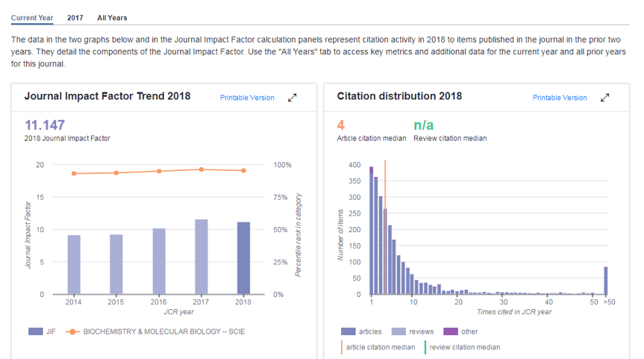Toggle Biochemistry & Molecular Biology legend series
This screenshot has width=644, height=359.
click(x=157, y=331)
